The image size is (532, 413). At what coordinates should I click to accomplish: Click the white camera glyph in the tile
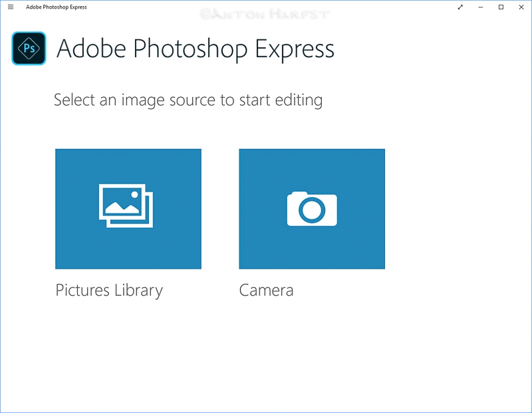point(312,209)
